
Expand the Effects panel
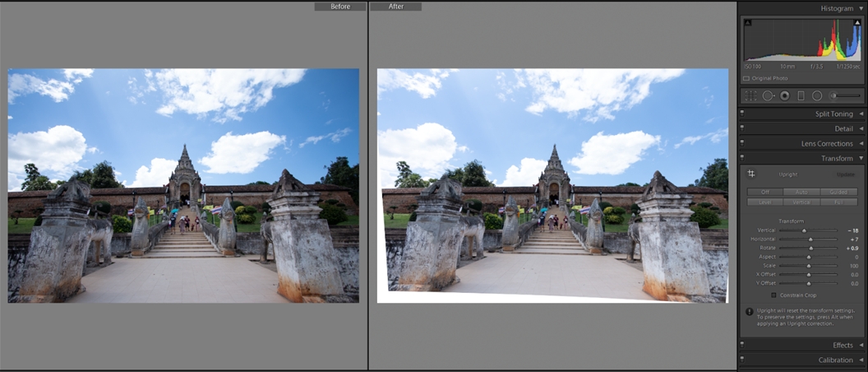point(861,345)
